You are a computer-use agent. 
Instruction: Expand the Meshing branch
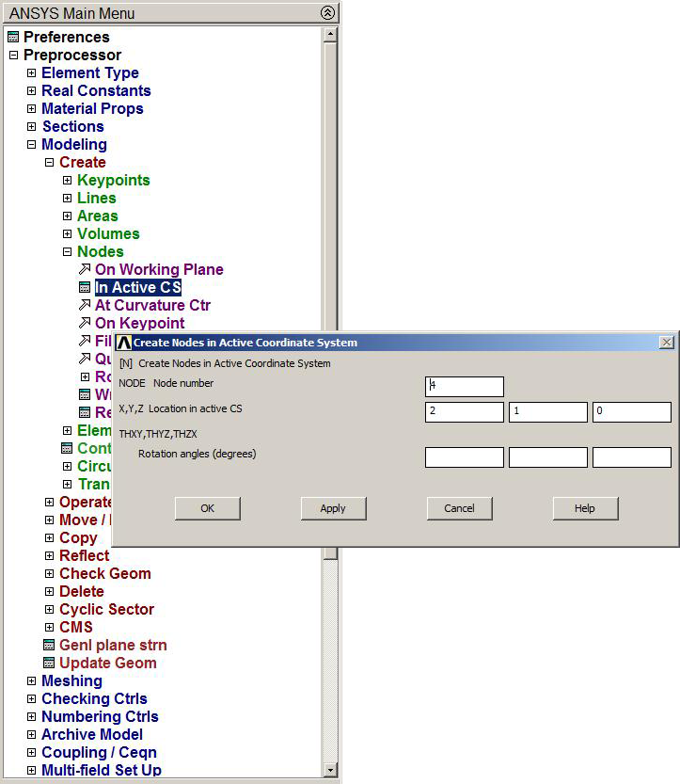tap(31, 681)
